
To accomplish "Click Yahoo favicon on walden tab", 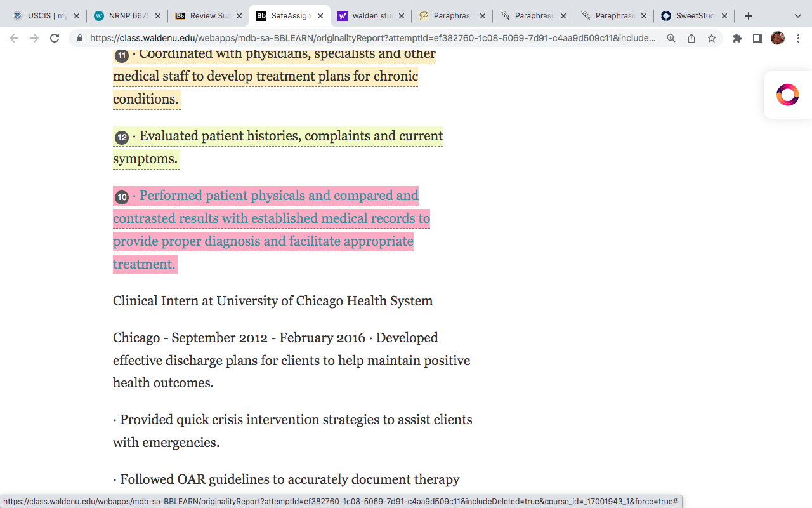I will (343, 16).
